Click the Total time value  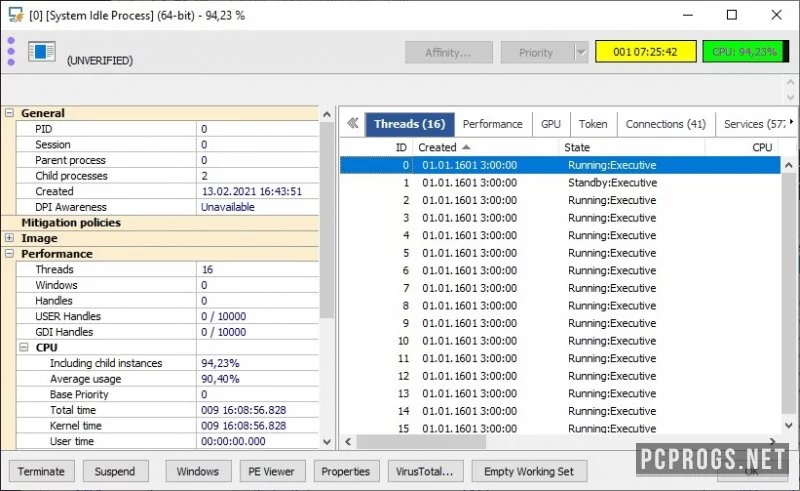click(243, 410)
